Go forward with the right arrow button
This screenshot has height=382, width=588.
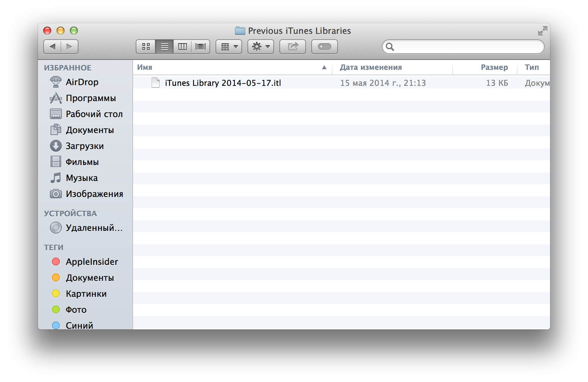70,47
